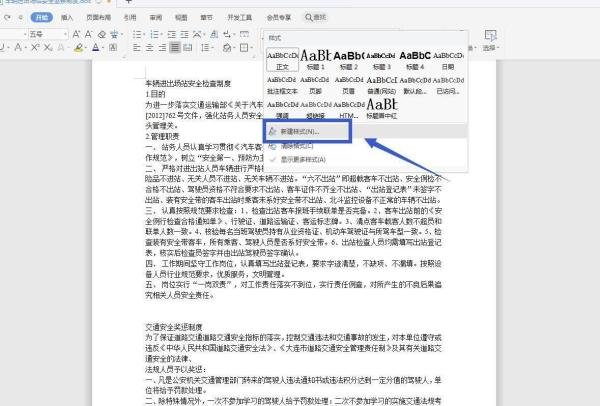Viewport: 600px width, 406px height.
Task: Open the bullet list dropdown arrow
Action: (x=144, y=34)
